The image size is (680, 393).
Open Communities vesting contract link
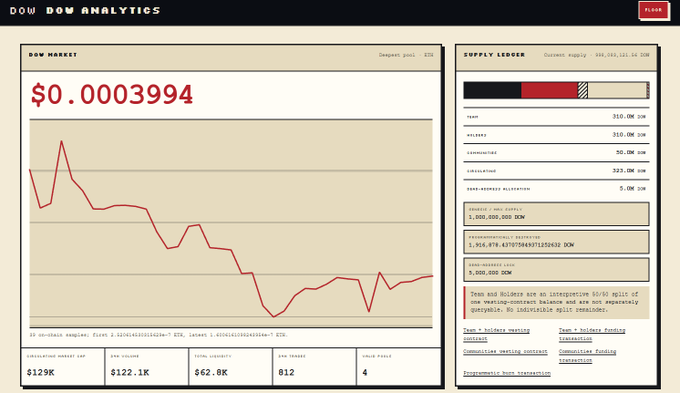coord(505,351)
